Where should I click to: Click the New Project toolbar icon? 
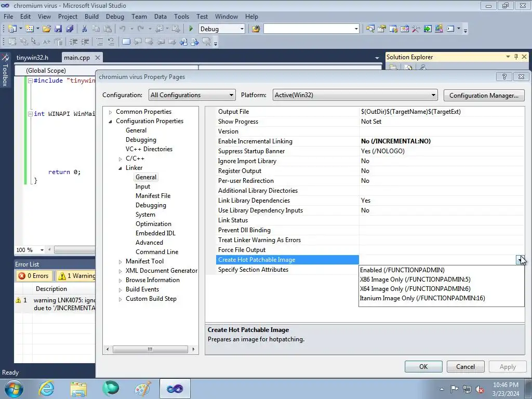tap(12, 29)
